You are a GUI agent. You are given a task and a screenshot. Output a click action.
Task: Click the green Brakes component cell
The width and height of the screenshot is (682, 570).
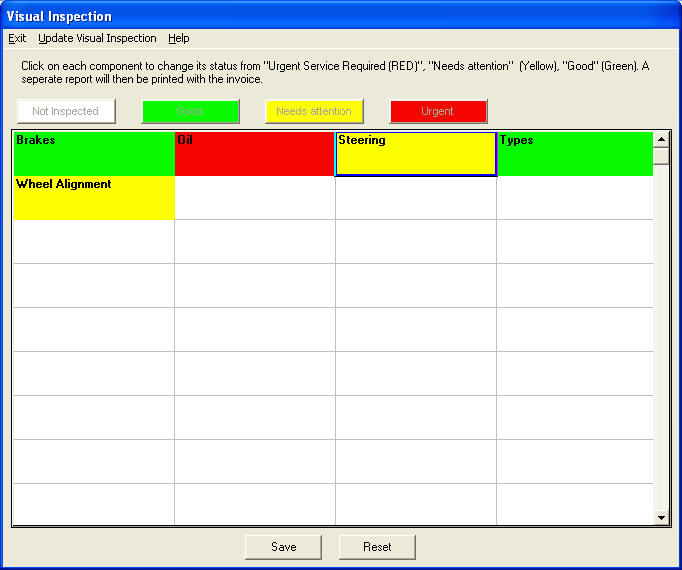pos(93,154)
